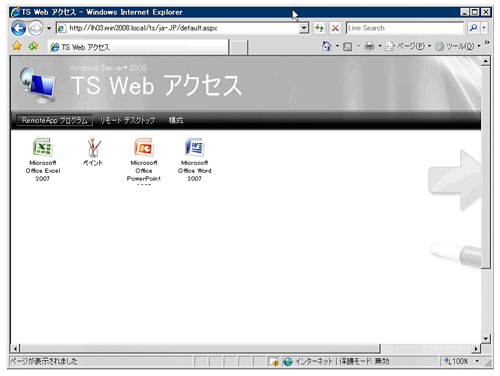Click the address bar URL field
Image resolution: width=500 pixels, height=376 pixels.
[x=178, y=28]
